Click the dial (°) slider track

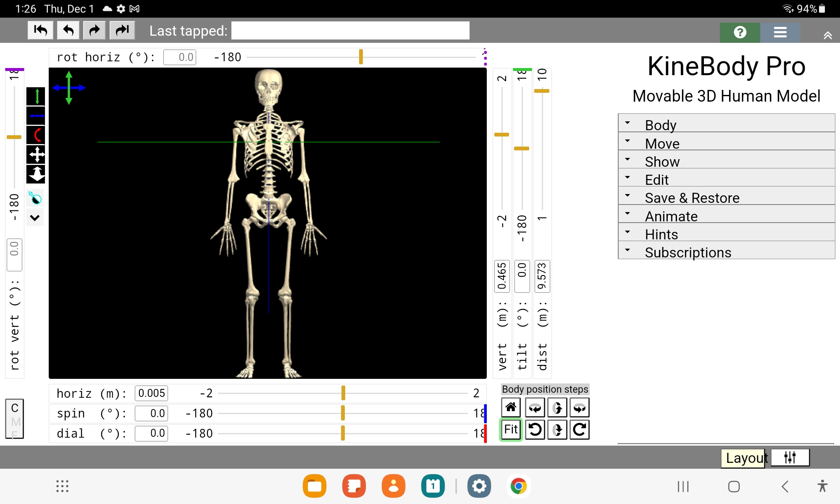click(x=343, y=433)
